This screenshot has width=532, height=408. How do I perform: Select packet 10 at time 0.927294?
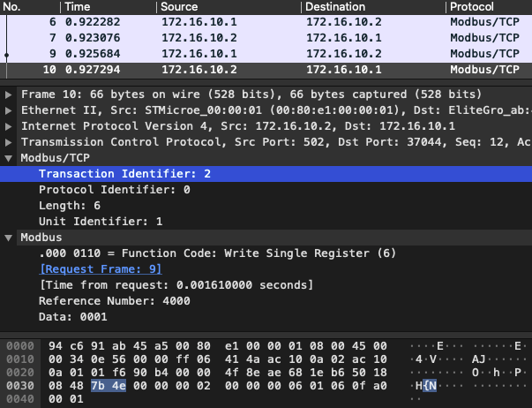[266, 70]
